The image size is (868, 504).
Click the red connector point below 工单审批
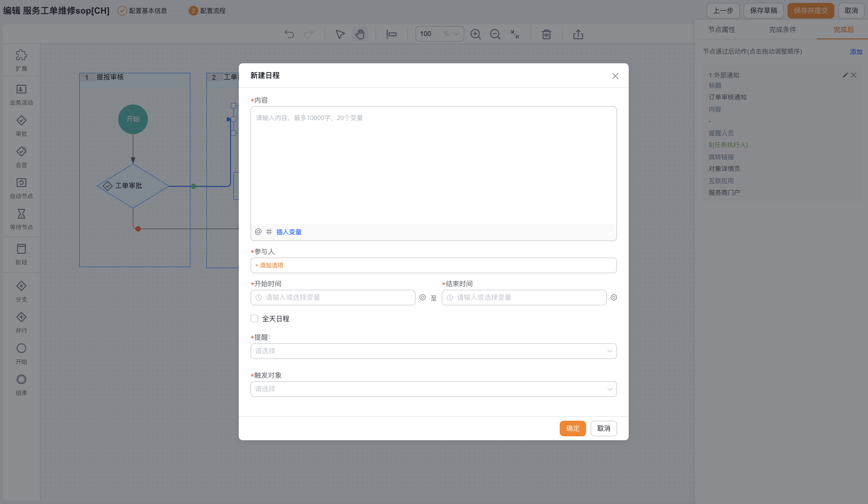(138, 229)
